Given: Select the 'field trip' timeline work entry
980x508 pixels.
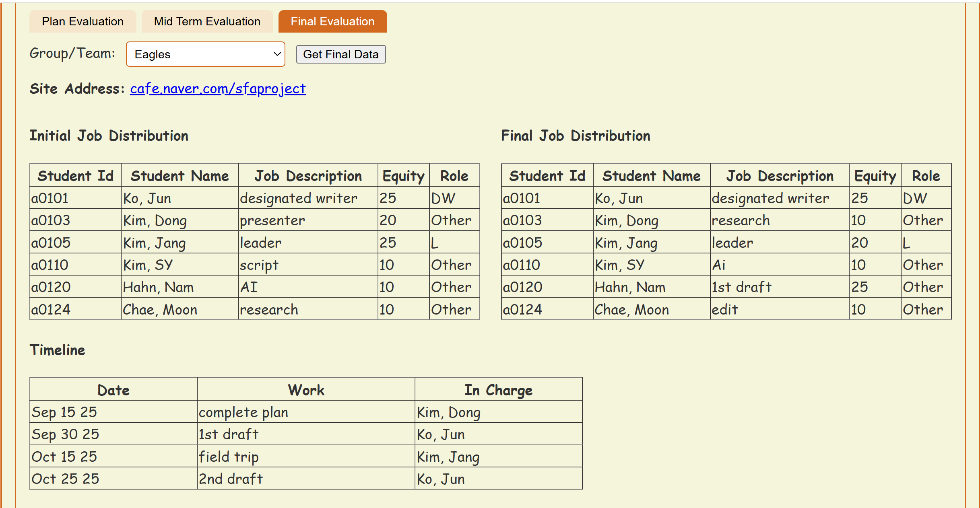Looking at the screenshot, I should click(229, 457).
